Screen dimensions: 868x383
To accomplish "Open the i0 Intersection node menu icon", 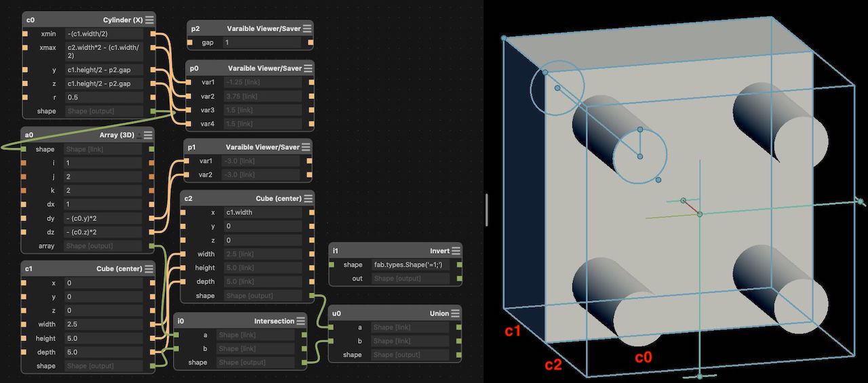I will (300, 321).
